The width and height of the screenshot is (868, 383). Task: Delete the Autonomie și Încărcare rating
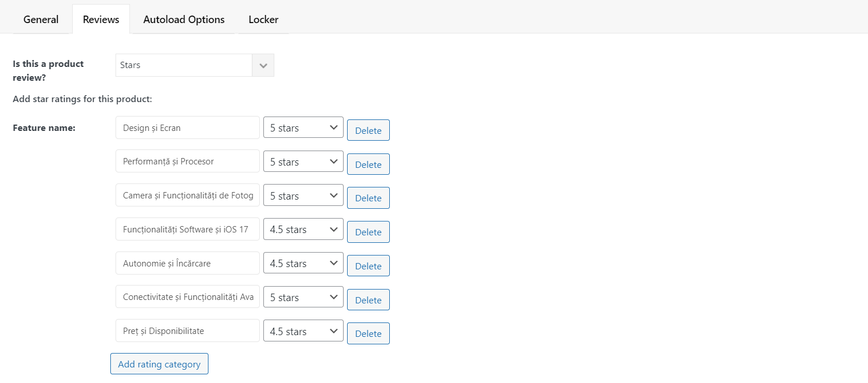tap(368, 266)
